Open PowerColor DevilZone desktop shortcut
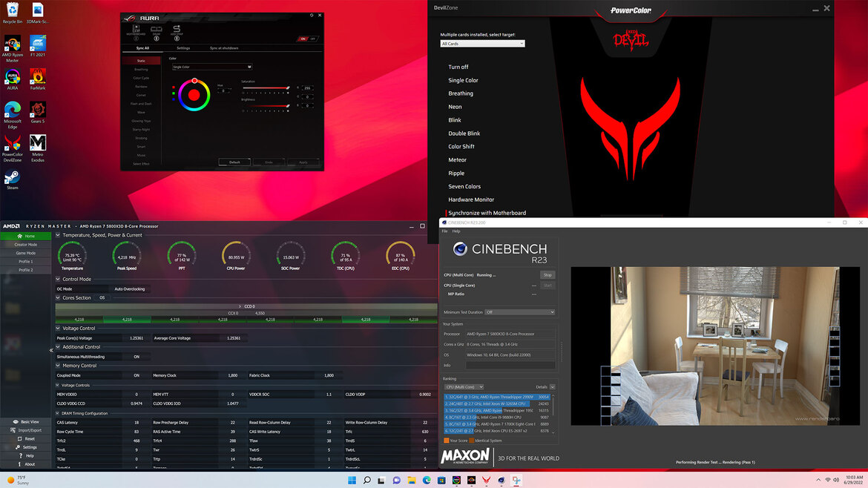The height and width of the screenshot is (488, 868). [x=12, y=148]
